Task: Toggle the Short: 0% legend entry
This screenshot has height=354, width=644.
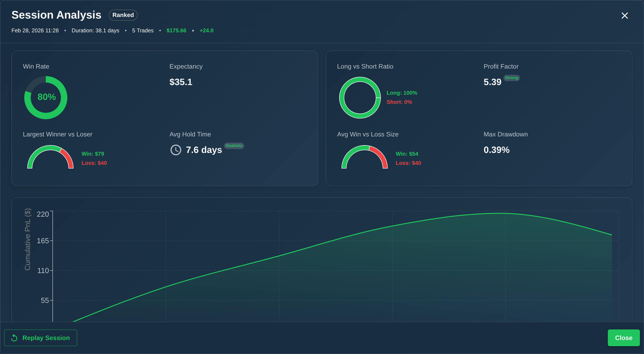Action: (399, 102)
